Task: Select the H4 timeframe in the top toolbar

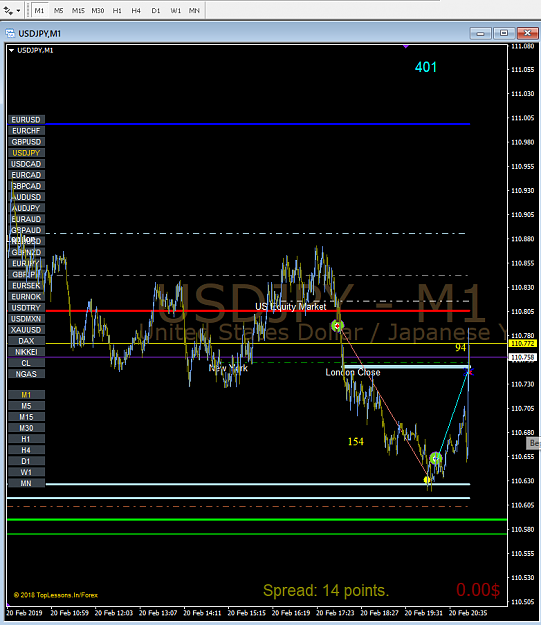Action: 136,11
